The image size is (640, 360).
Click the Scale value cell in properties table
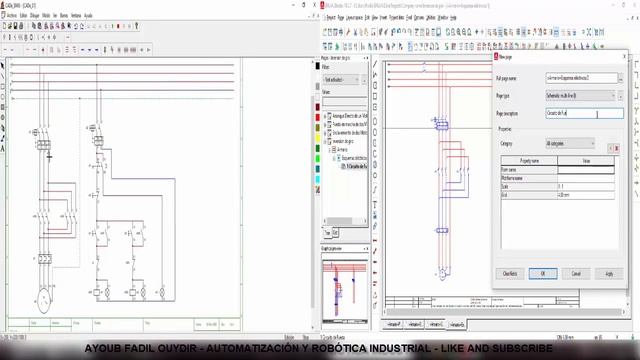[586, 187]
